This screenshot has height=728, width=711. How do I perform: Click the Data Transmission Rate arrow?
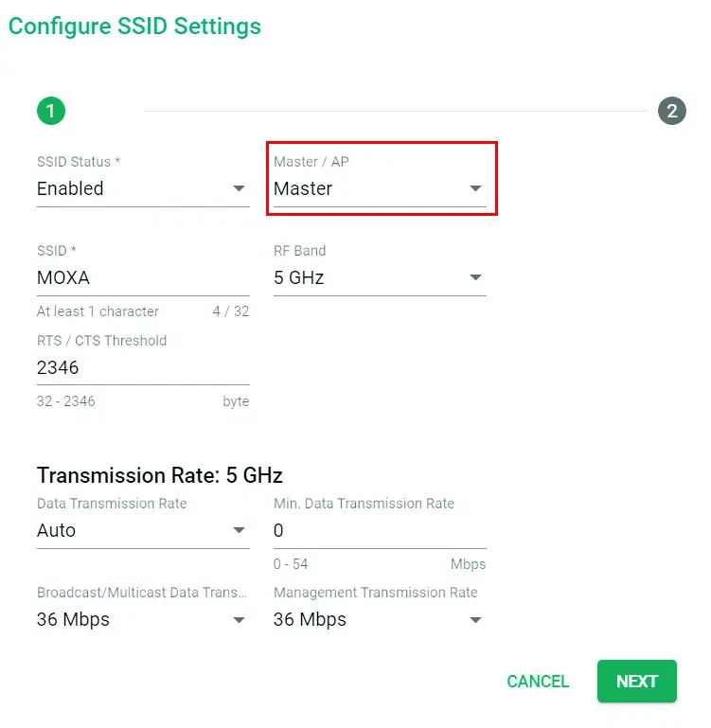point(240,530)
